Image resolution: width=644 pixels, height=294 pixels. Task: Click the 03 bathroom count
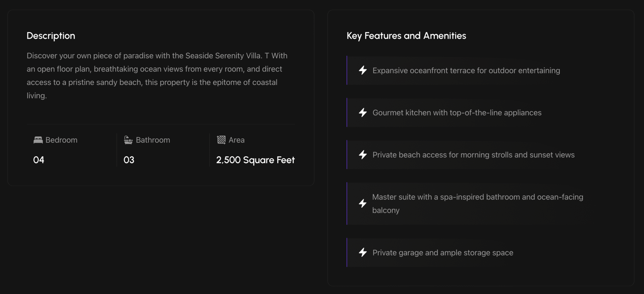coord(129,160)
